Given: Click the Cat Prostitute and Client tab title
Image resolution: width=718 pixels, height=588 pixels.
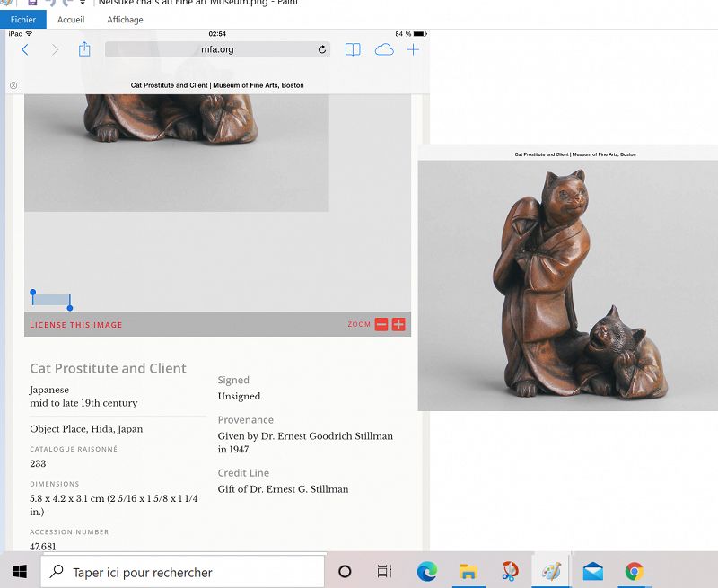Looking at the screenshot, I should point(217,85).
